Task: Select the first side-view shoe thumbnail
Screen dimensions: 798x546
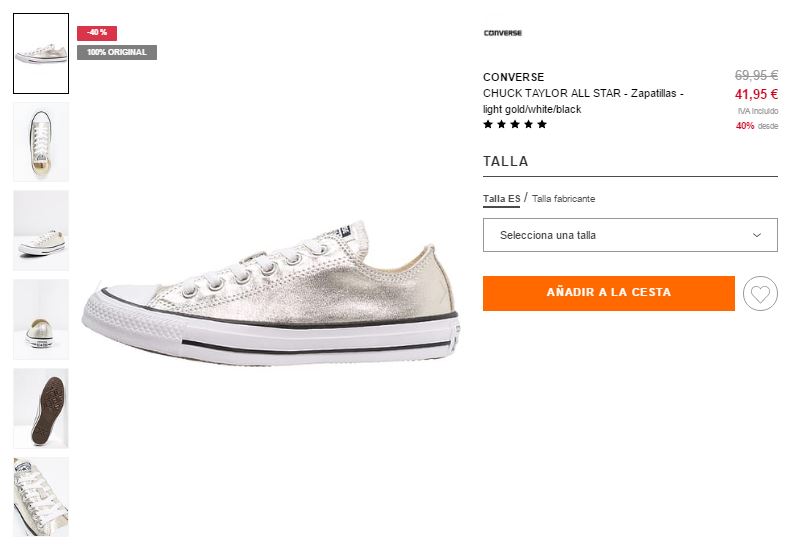Action: click(41, 53)
